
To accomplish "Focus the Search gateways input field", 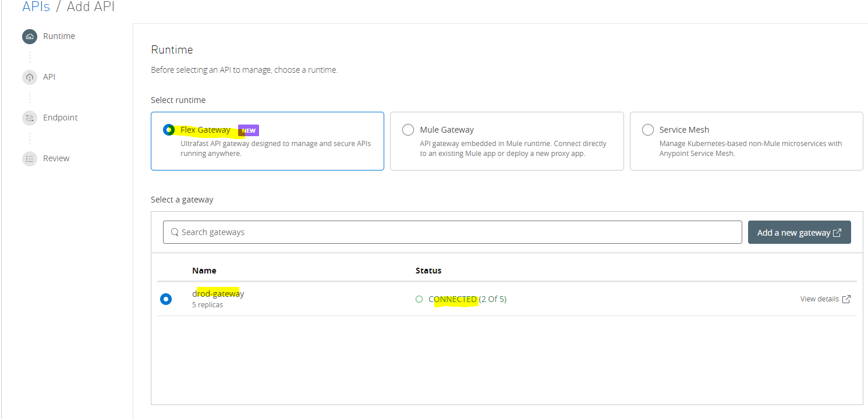I will click(454, 232).
